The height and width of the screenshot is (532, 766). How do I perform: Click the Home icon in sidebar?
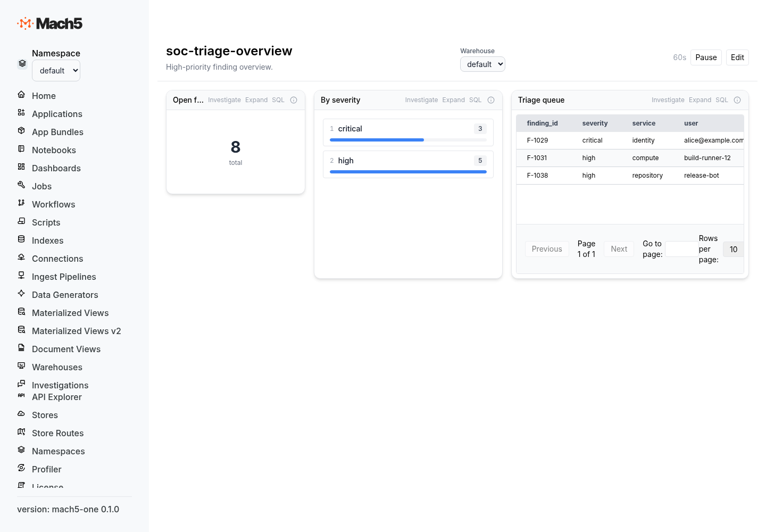(21, 95)
